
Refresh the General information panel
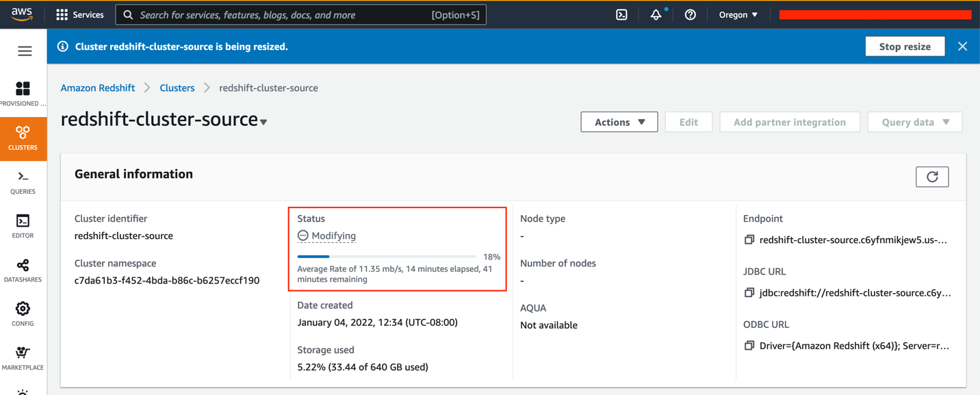932,177
